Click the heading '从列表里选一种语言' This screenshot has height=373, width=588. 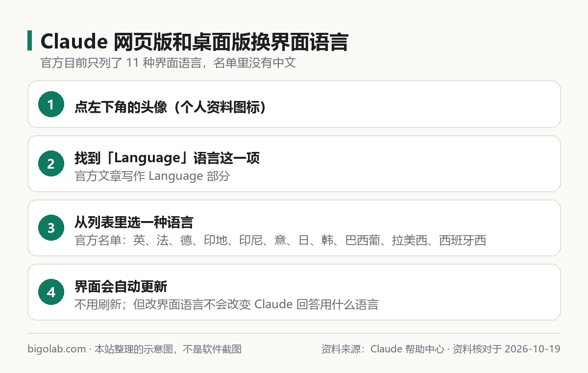tap(134, 222)
